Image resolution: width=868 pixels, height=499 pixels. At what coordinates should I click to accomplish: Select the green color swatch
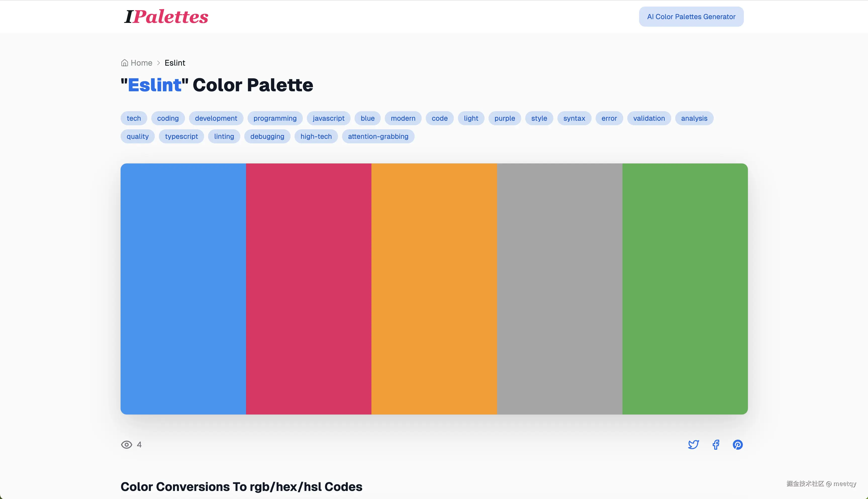pyautogui.click(x=685, y=288)
